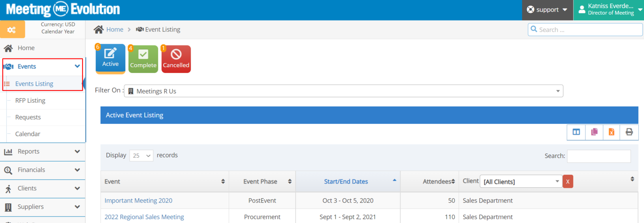
Task: Open Calendar in sidebar
Action: coord(28,134)
